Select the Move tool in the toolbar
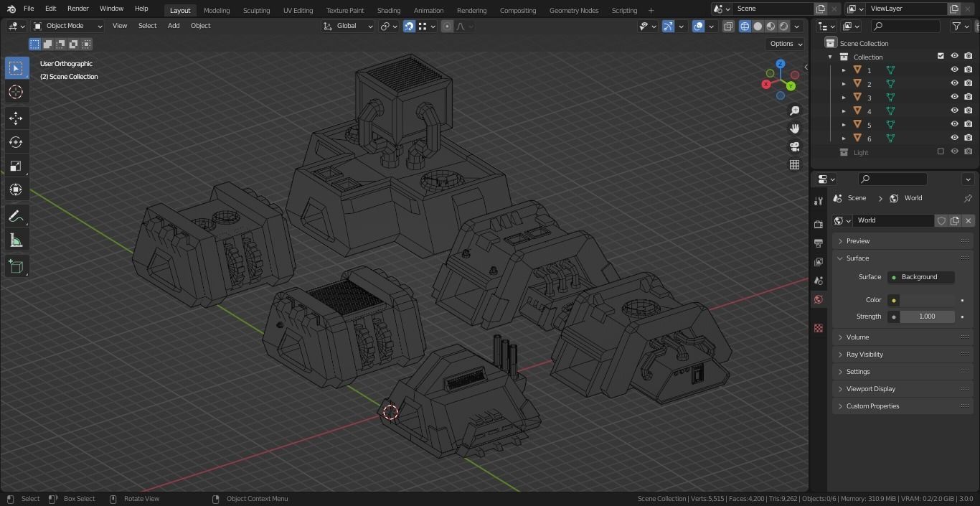 tap(15, 118)
